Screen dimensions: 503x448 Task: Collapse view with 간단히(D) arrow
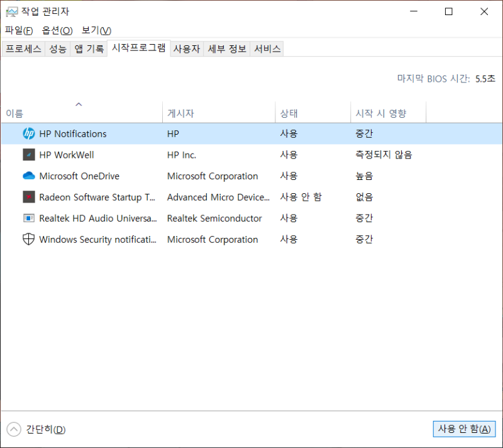tap(14, 429)
